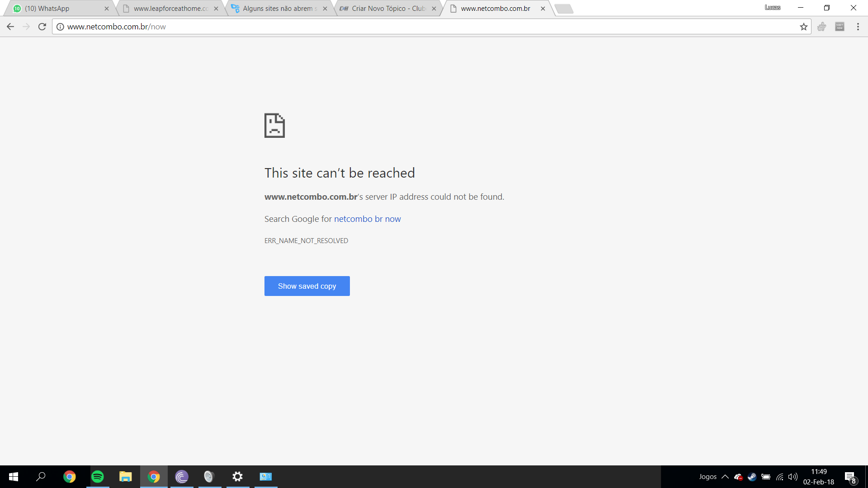Open the Action Center notifications
Screen dimensions: 868x488
pos(850,477)
